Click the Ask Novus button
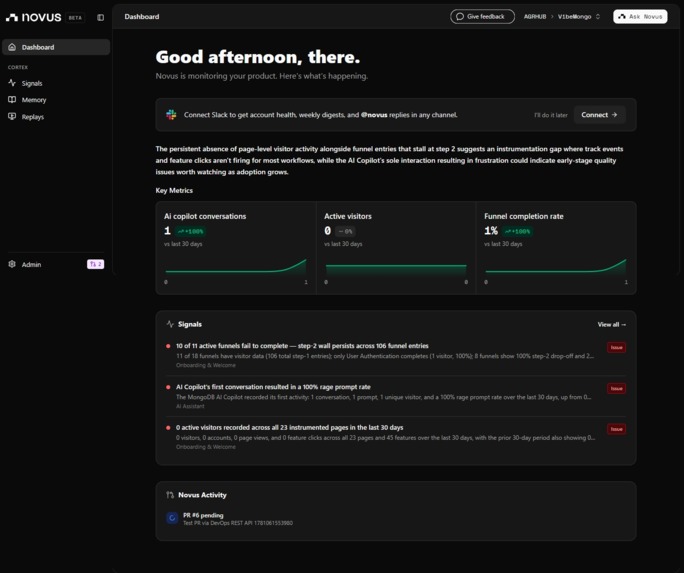 click(640, 17)
